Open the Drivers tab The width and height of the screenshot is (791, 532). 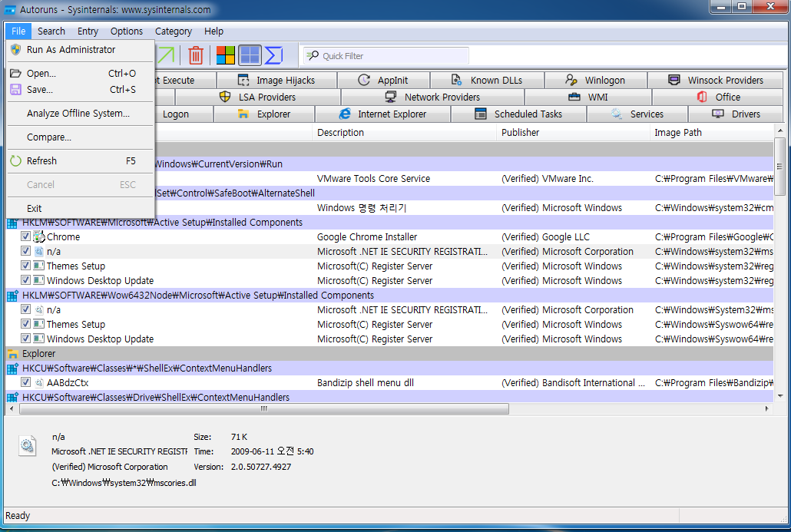click(736, 114)
